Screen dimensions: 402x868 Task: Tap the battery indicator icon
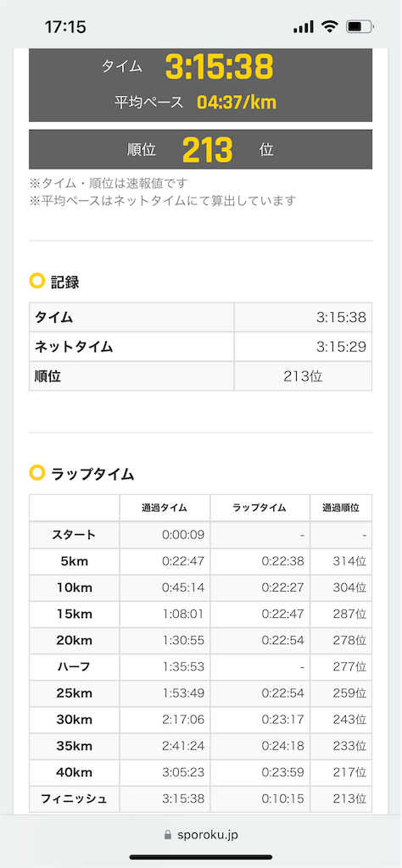[359, 27]
